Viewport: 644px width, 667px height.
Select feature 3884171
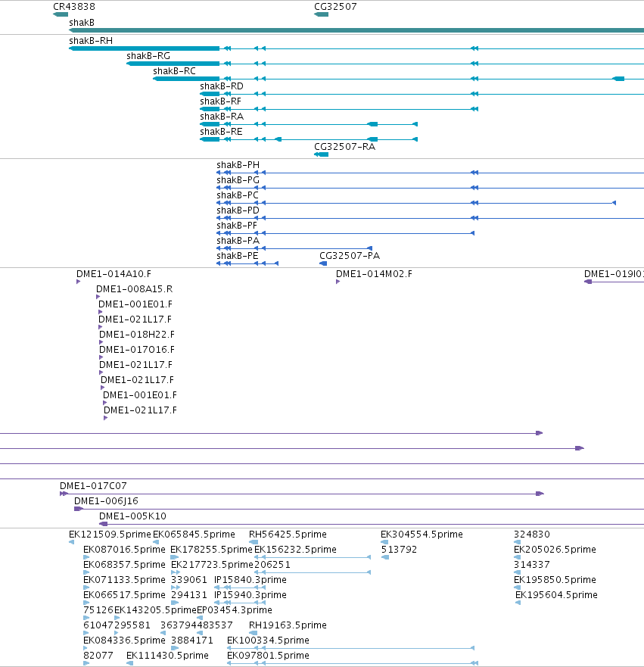[x=175, y=648]
